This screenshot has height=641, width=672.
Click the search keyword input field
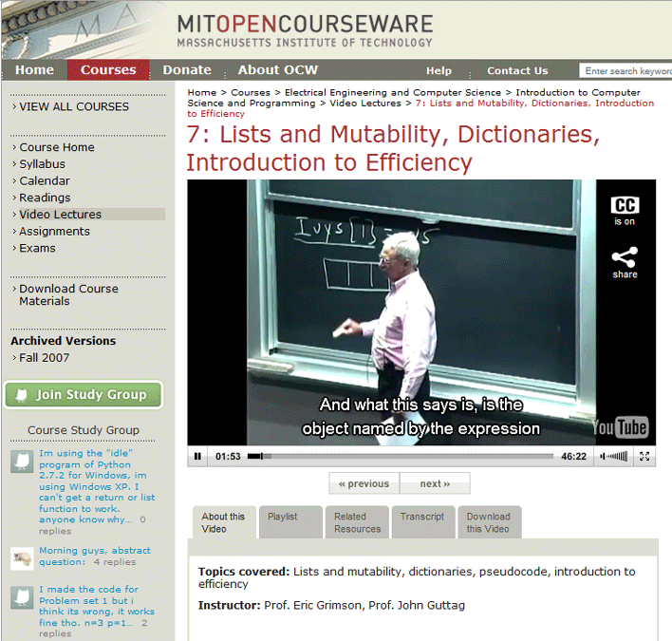point(625,70)
